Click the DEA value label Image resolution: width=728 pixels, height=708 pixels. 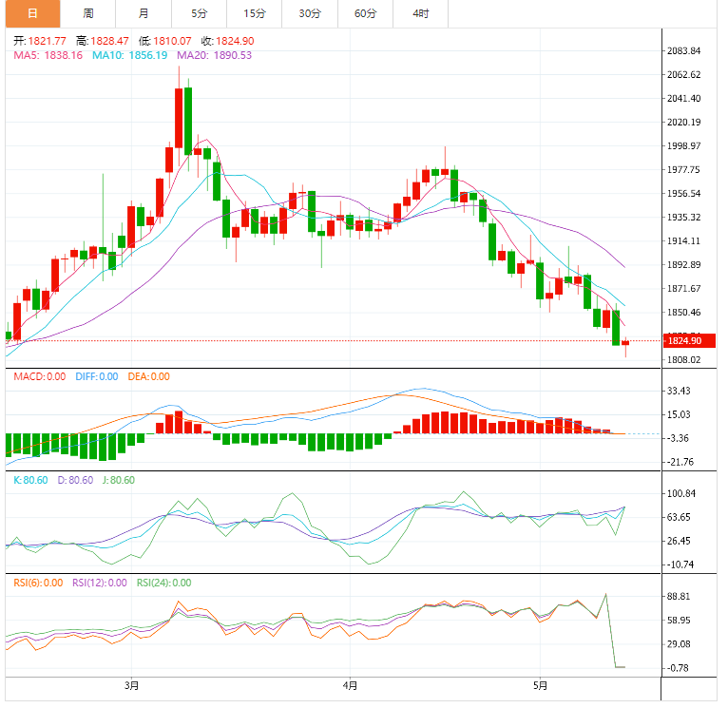[x=148, y=376]
